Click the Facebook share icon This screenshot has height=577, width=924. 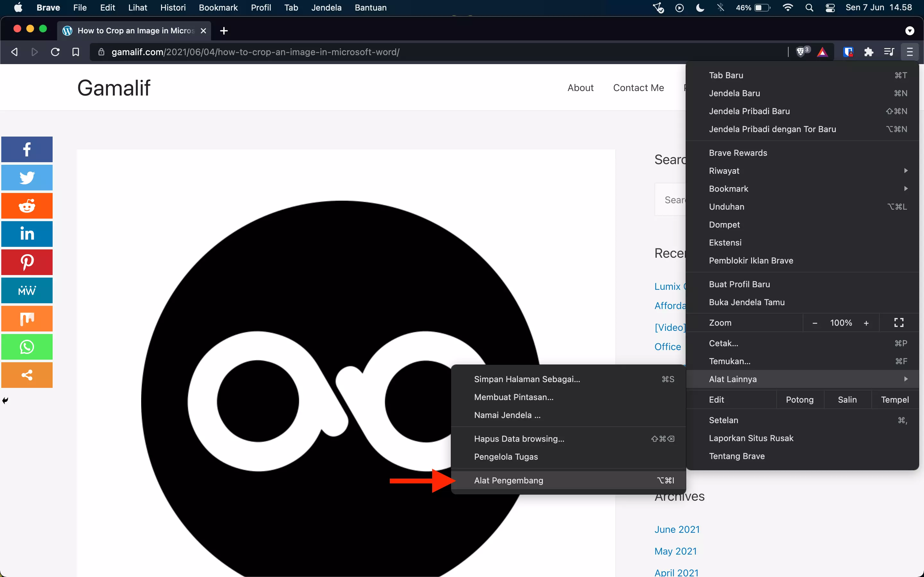27,149
